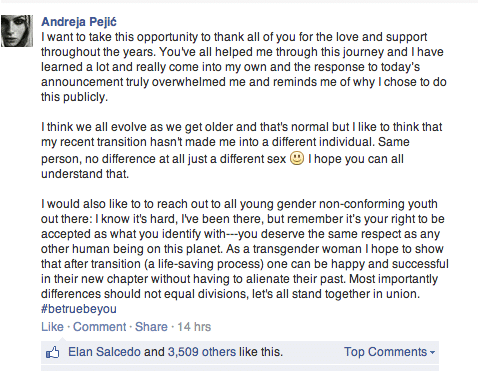Image resolution: width=478 pixels, height=371 pixels.
Task: Open Elan Salcedo's profile link
Action: (x=104, y=352)
